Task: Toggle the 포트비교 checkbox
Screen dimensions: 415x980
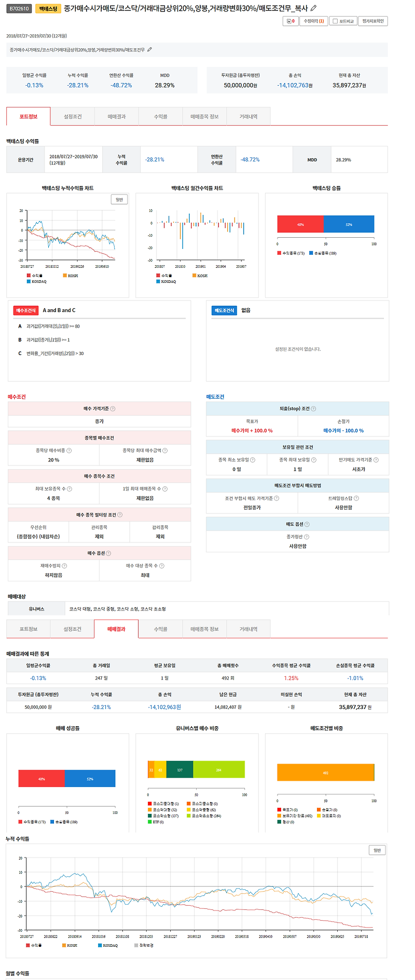Action: pyautogui.click(x=335, y=21)
